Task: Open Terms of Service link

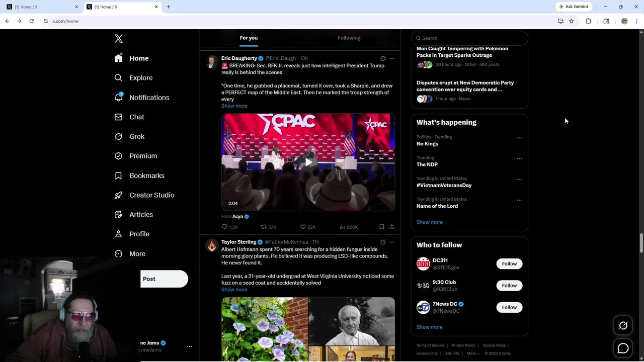Action: click(x=430, y=345)
